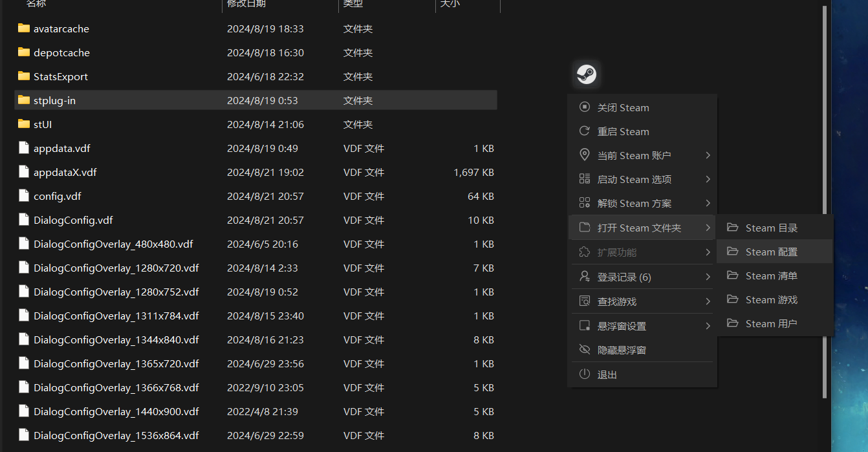Click the stUI folder icon
This screenshot has width=868, height=452.
tap(24, 124)
